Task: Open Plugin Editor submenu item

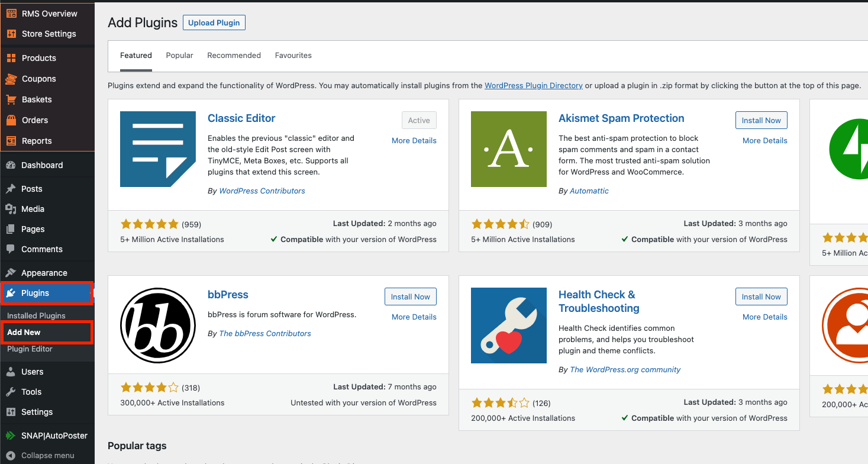Action: coord(30,349)
